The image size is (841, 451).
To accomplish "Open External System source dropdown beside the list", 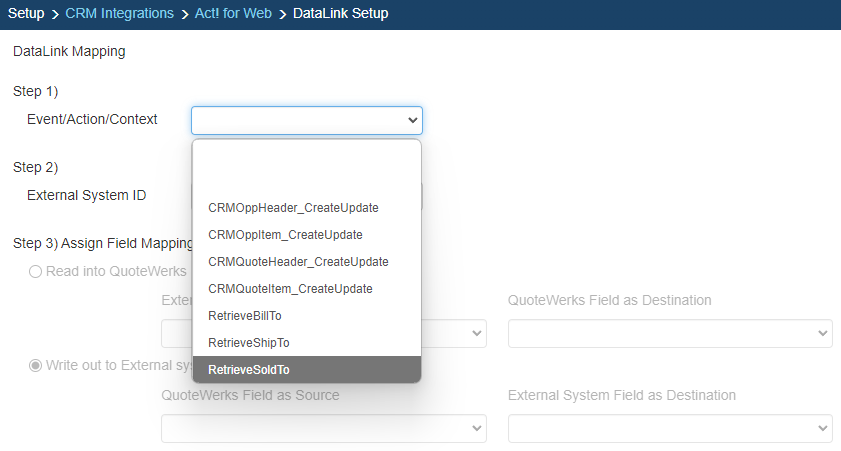I will pyautogui.click(x=455, y=333).
